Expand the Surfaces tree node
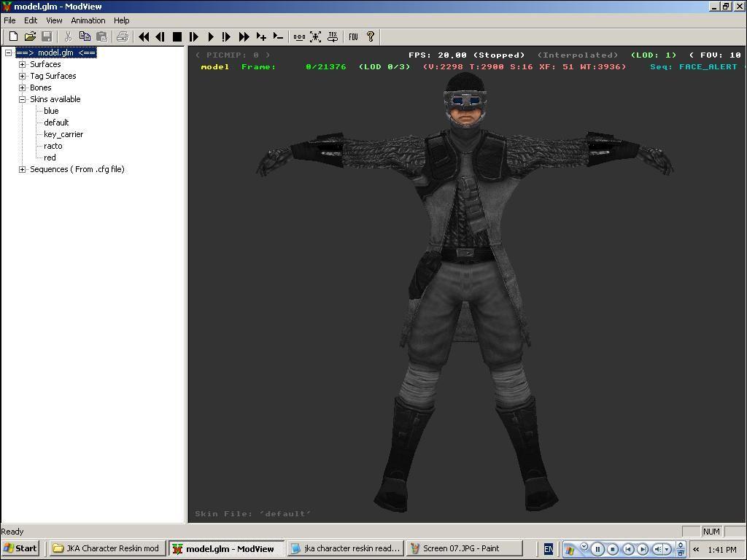The width and height of the screenshot is (747, 560). click(23, 64)
